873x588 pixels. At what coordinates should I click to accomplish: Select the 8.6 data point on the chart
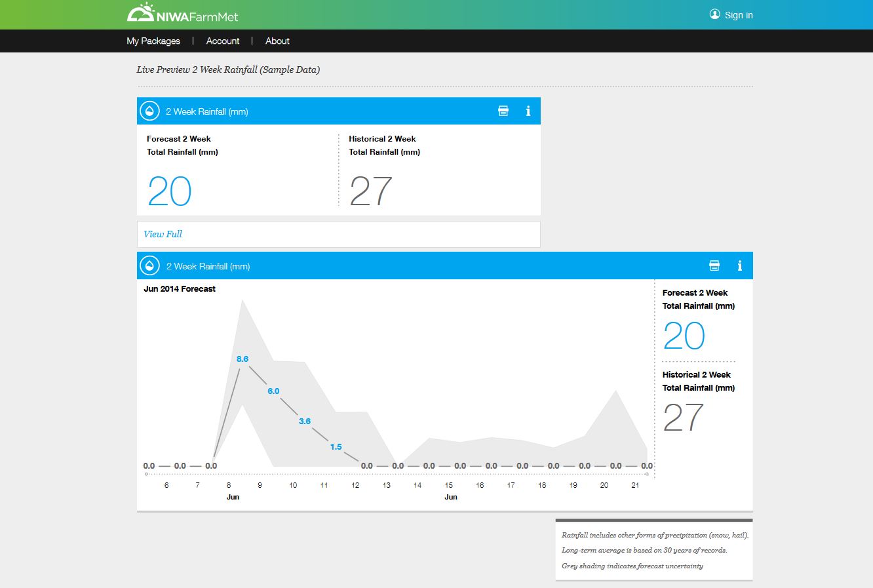coord(242,359)
